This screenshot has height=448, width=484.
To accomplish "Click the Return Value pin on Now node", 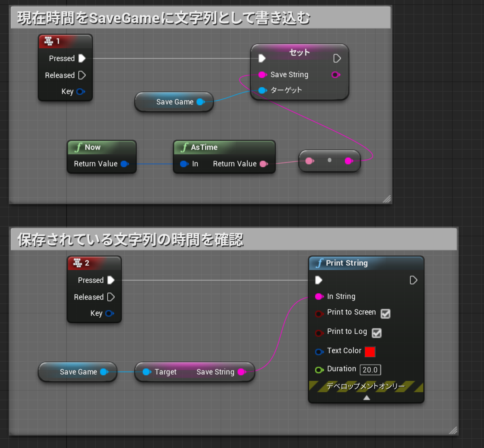I will click(x=125, y=164).
